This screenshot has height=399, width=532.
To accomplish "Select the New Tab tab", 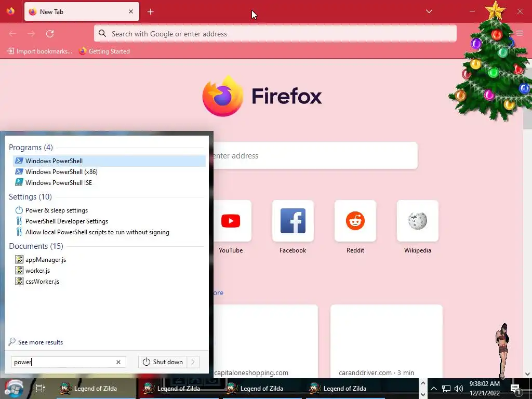I will (82, 11).
